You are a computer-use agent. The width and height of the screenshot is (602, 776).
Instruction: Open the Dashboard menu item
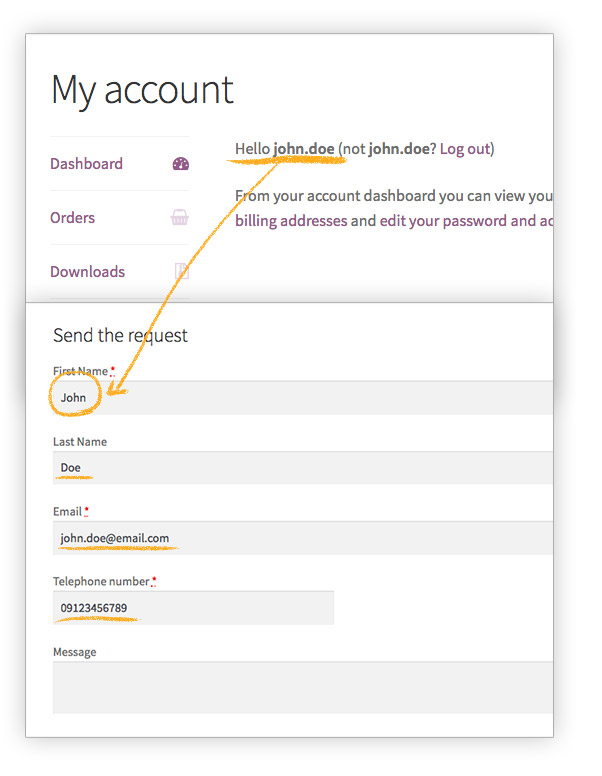86,163
